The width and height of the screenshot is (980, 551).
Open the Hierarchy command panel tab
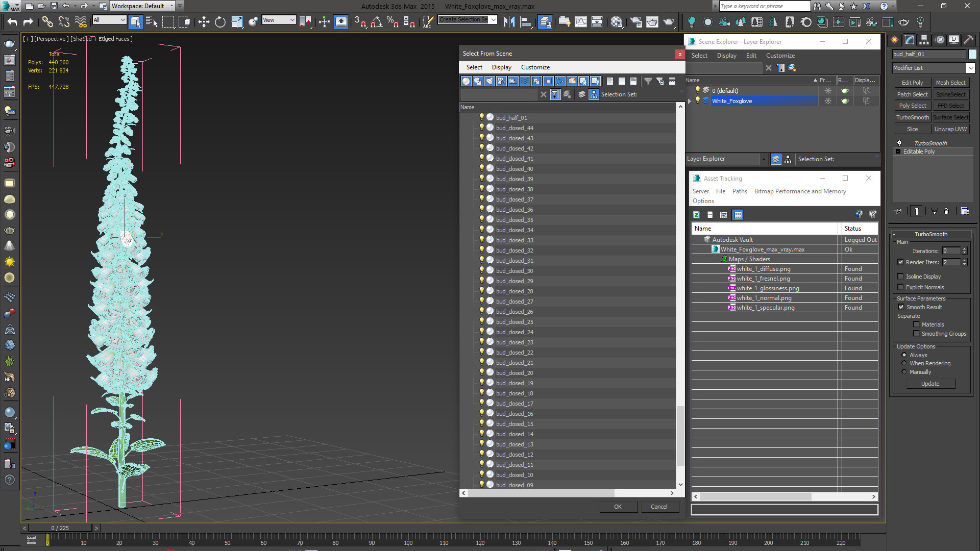click(924, 40)
